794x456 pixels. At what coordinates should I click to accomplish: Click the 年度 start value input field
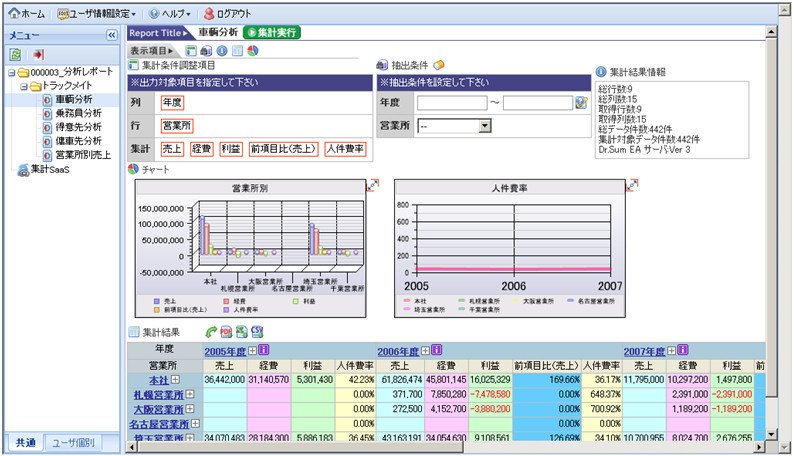click(452, 103)
